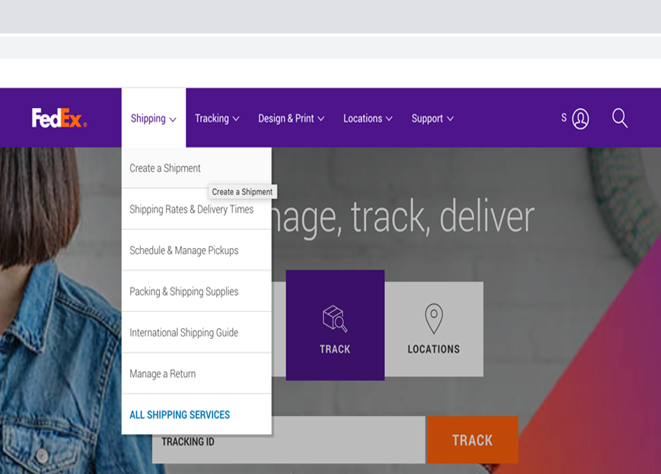Focus the TRACKING ID input field
Image resolution: width=661 pixels, height=474 pixels.
(x=289, y=442)
